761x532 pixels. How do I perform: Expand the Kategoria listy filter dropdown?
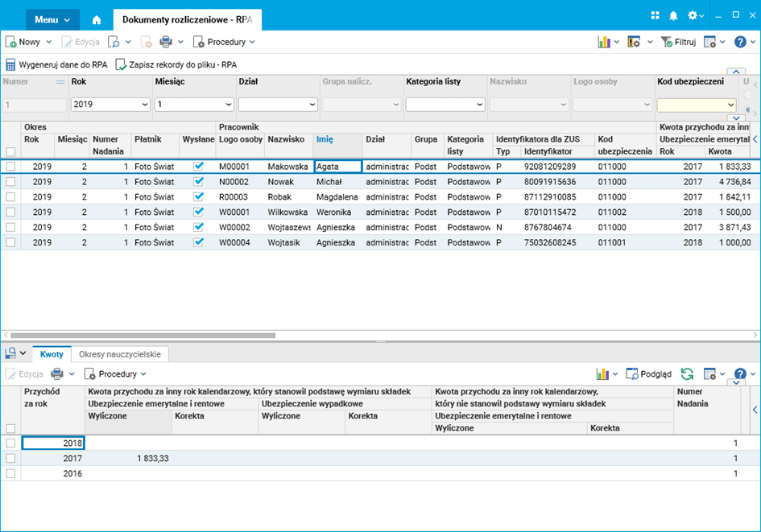coord(480,105)
